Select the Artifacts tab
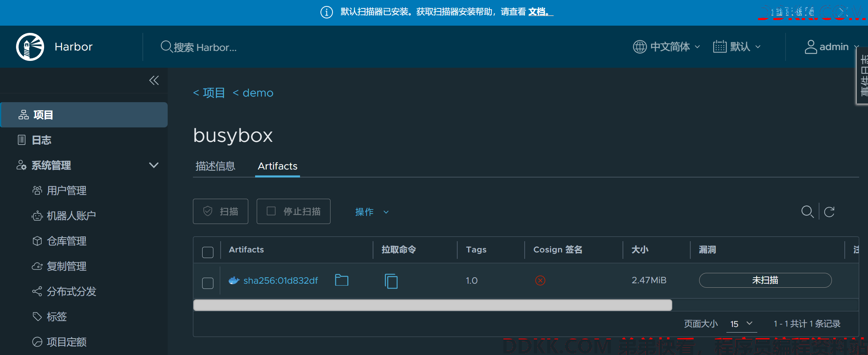 coord(278,166)
